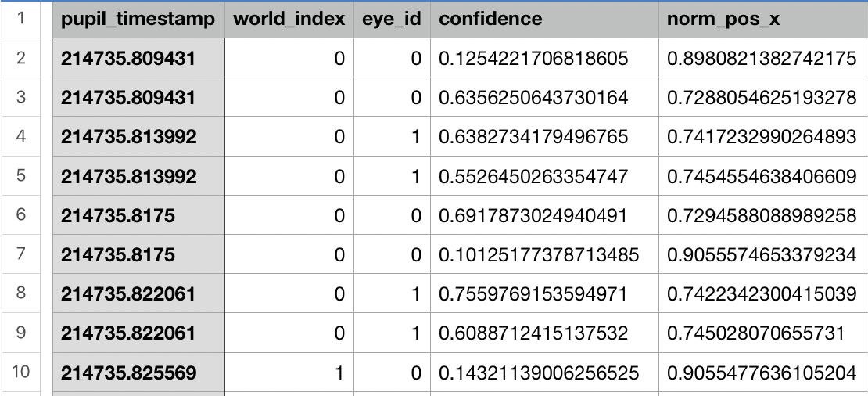Click confidence value 0.6356250643730164
The height and width of the screenshot is (396, 868).
tap(544, 98)
